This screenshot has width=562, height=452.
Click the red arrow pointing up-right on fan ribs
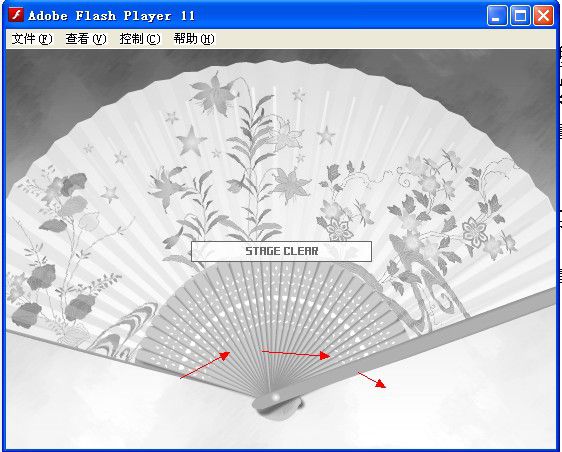pos(205,365)
